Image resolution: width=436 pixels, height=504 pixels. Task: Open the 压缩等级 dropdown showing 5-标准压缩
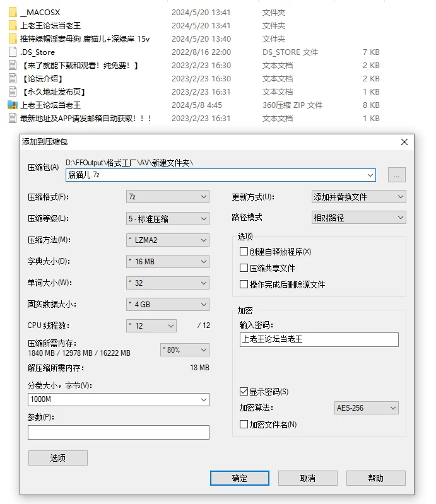[x=167, y=219]
